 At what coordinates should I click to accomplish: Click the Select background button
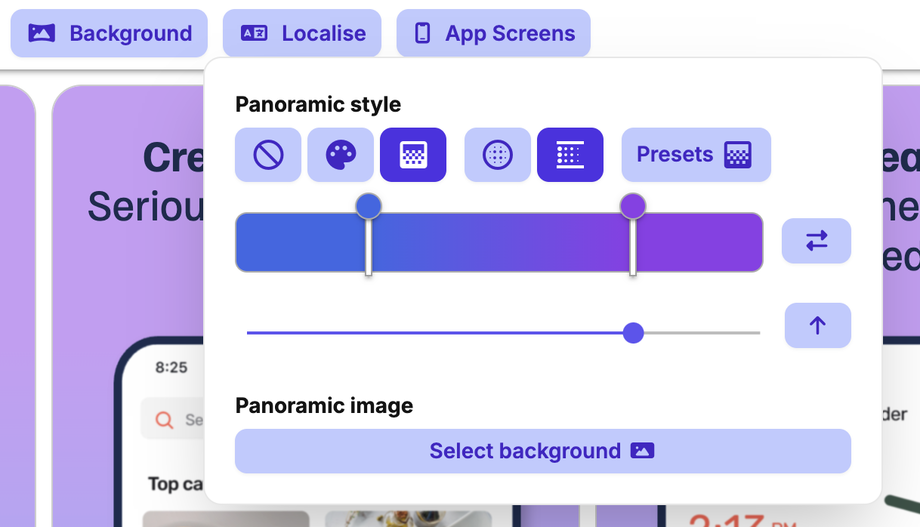point(542,451)
